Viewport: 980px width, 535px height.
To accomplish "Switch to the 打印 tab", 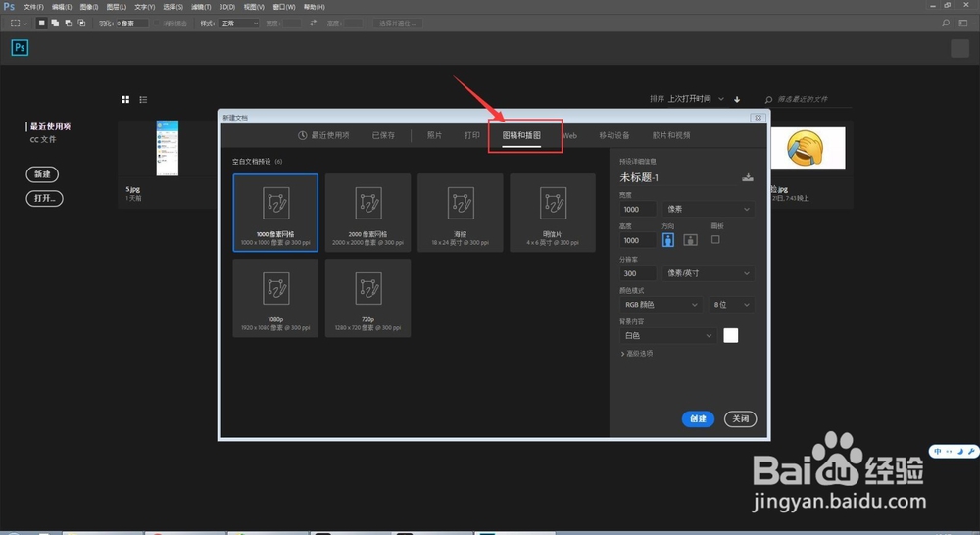I will point(472,135).
